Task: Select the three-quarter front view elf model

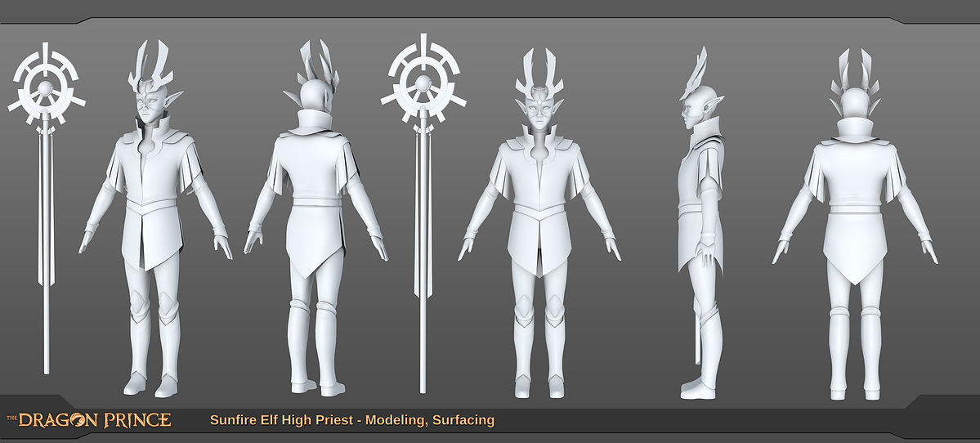Action: pyautogui.click(x=155, y=218)
